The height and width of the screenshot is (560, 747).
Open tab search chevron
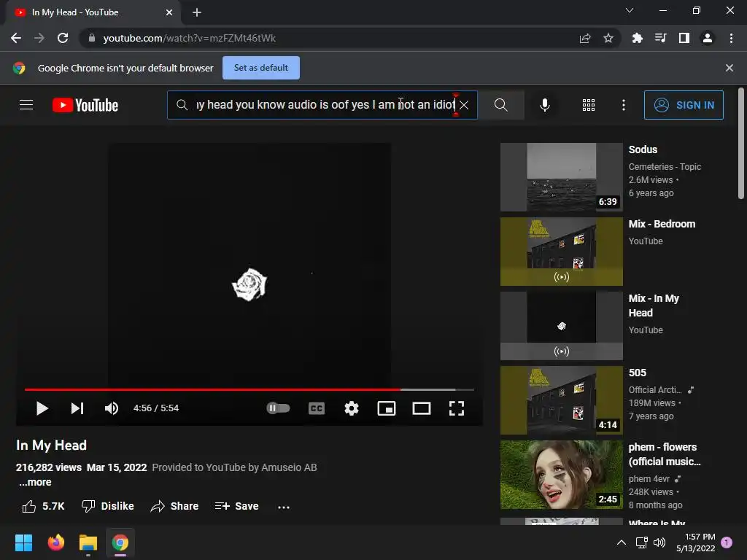coord(630,10)
